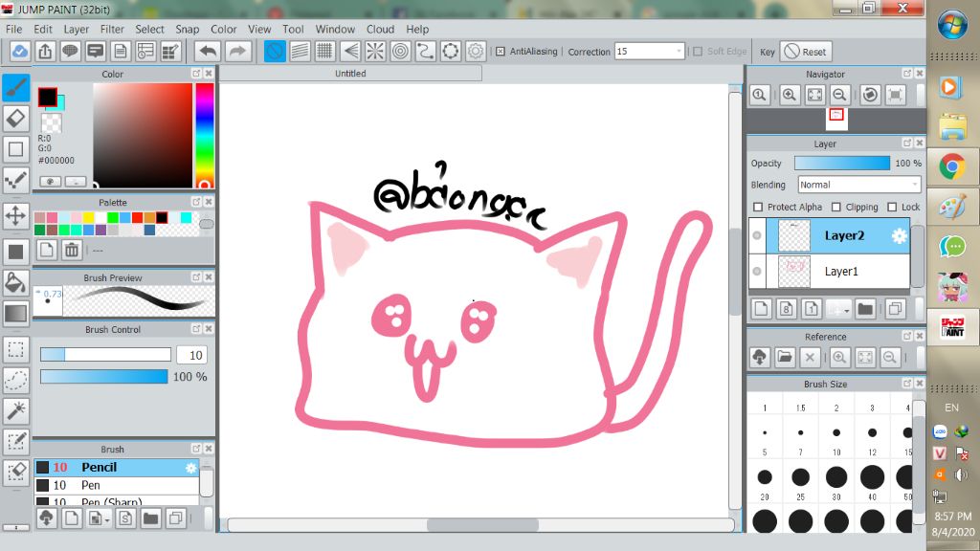Select the Brush tool in left toolbar

[x=15, y=87]
